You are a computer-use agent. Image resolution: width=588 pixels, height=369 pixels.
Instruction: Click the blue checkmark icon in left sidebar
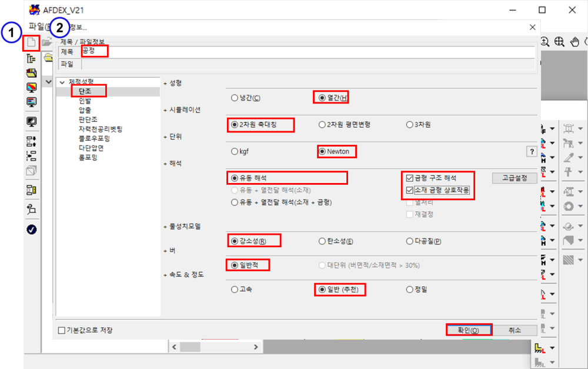coord(32,229)
